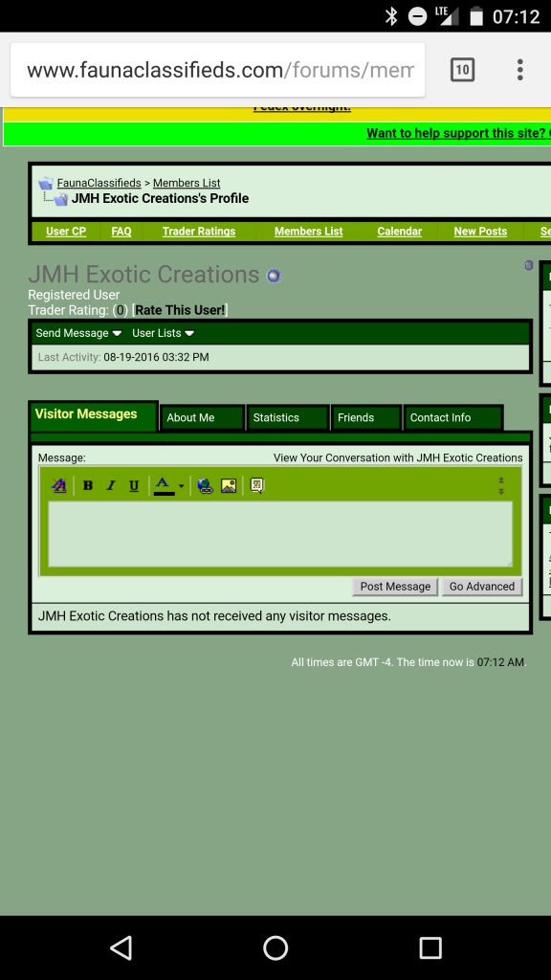Click inside the visitor message text area
The height and width of the screenshot is (980, 551).
(x=280, y=534)
